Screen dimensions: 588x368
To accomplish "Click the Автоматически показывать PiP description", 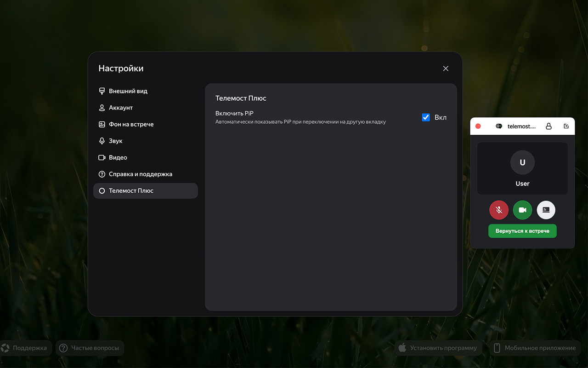I will click(300, 122).
